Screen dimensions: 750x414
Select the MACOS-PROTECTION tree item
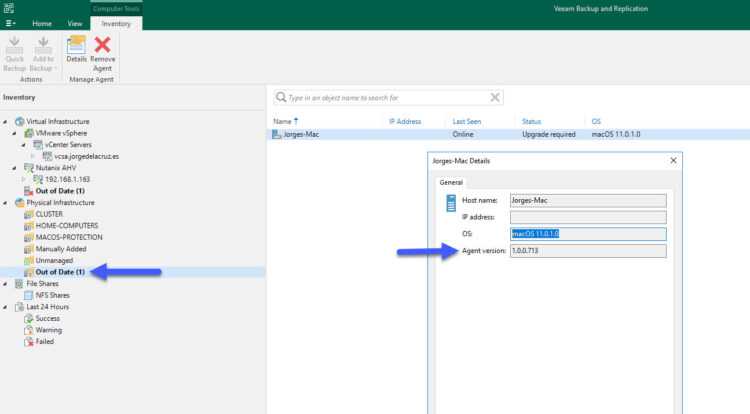(69, 237)
